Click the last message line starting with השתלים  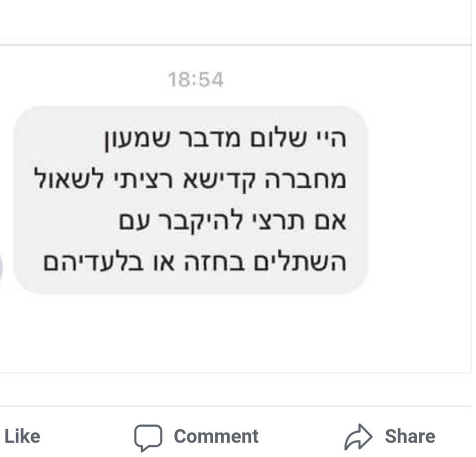194,262
